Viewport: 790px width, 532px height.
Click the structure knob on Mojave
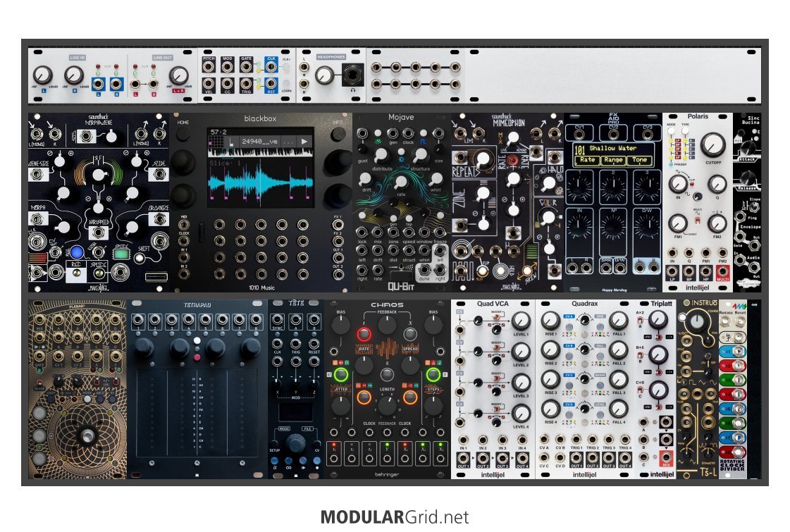click(420, 154)
